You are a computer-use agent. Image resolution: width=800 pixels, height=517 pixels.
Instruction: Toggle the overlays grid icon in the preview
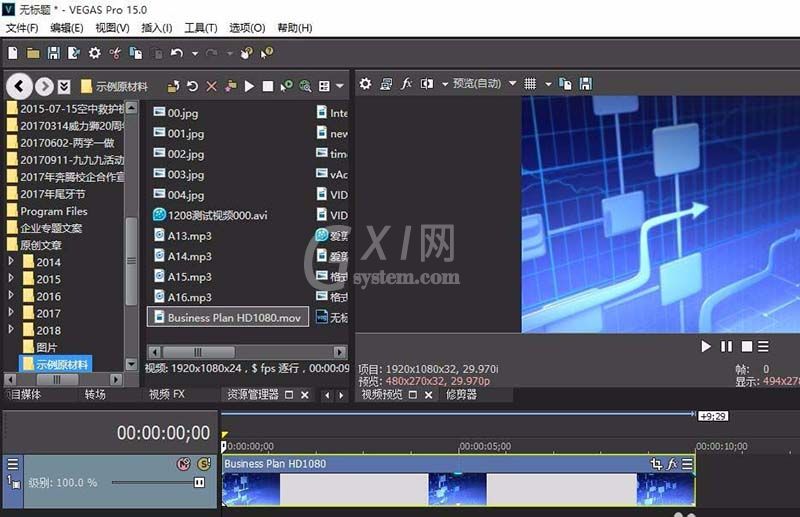click(x=530, y=84)
